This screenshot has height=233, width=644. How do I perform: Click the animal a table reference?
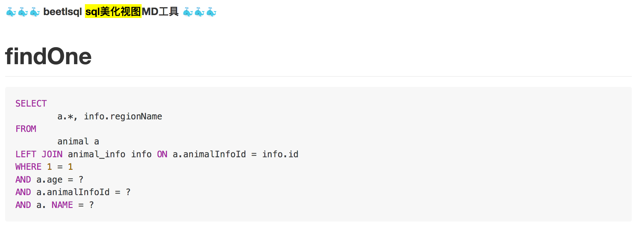[78, 141]
